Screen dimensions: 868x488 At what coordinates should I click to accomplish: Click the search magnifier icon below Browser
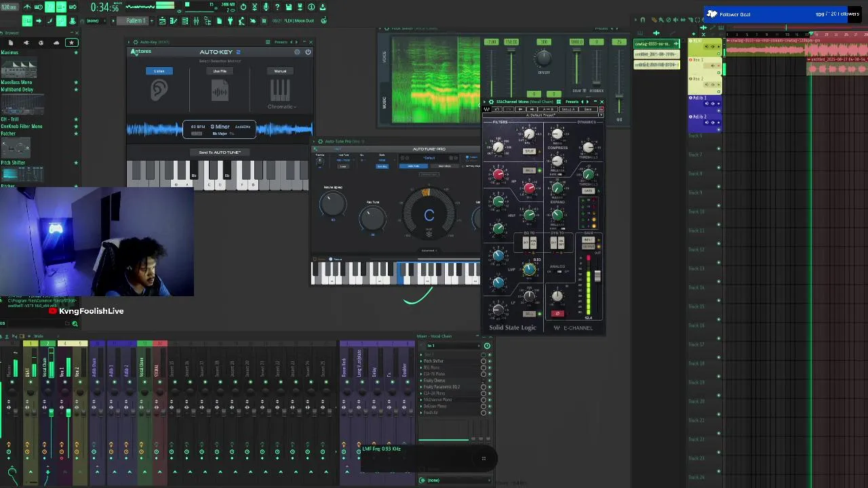[x=75, y=323]
